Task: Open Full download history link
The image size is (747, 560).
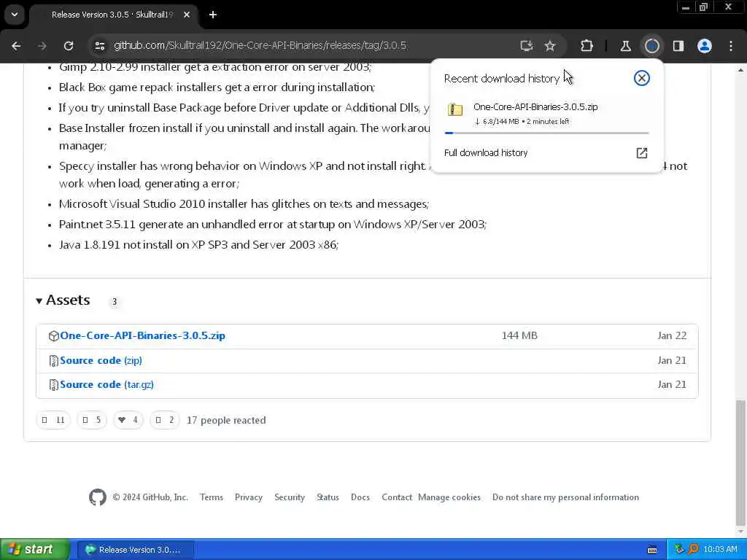Action: [486, 153]
